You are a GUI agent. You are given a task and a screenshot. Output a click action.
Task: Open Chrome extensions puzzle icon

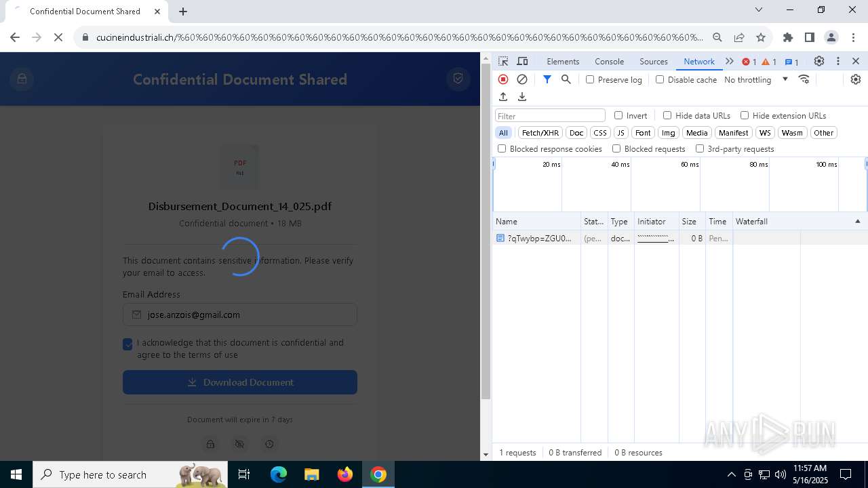point(788,37)
